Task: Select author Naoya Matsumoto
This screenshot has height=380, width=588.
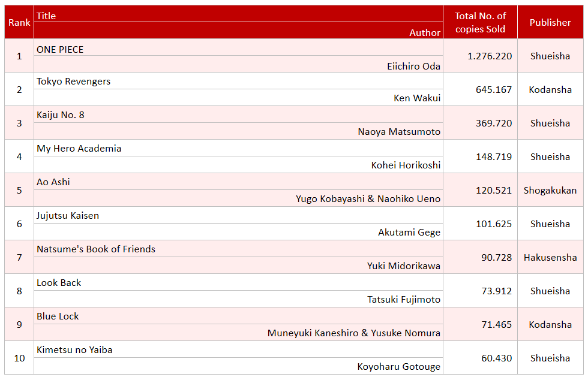Action: [x=399, y=131]
